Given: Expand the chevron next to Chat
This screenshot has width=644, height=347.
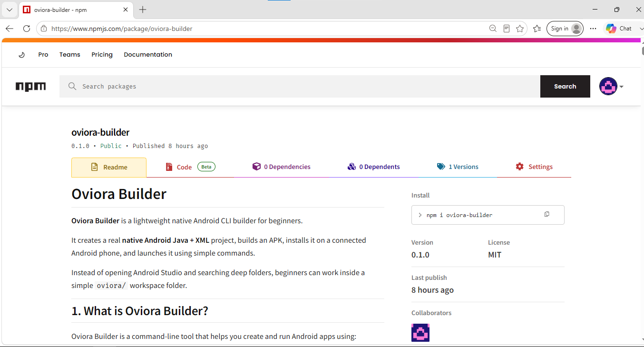Looking at the screenshot, I should click(641, 29).
